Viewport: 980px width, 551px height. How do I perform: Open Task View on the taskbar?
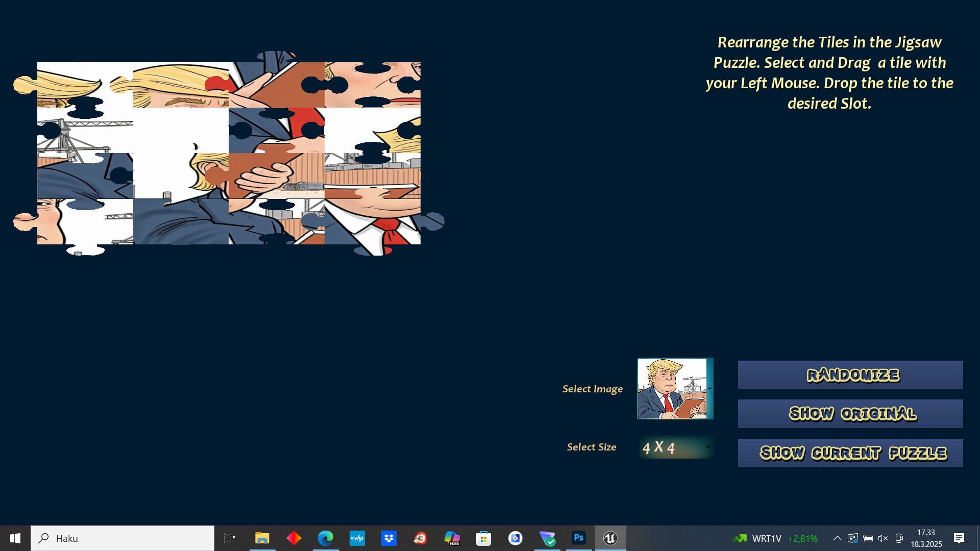(x=230, y=538)
